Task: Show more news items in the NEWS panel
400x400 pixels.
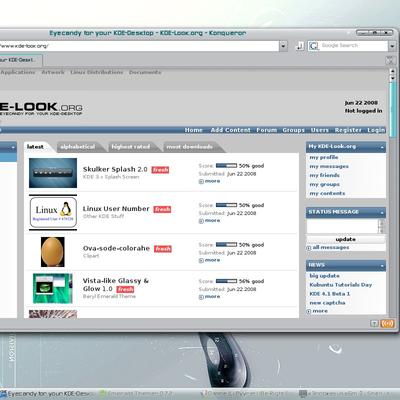Action: (317, 311)
